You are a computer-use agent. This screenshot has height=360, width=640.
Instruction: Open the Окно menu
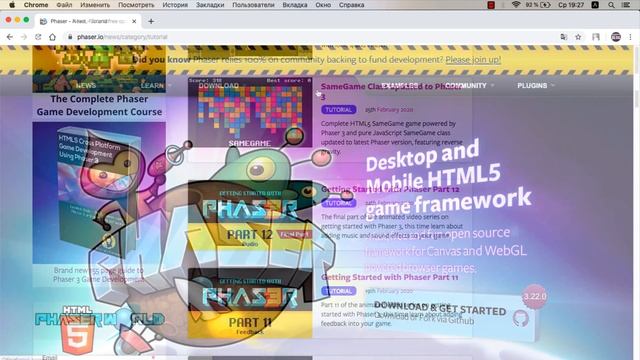coord(323,5)
